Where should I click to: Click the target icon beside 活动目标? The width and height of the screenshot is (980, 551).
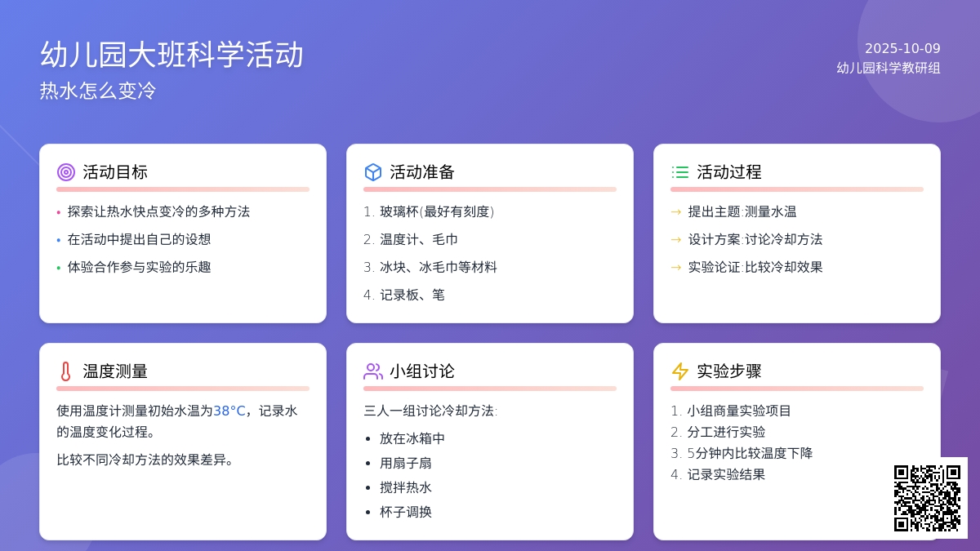coord(66,172)
